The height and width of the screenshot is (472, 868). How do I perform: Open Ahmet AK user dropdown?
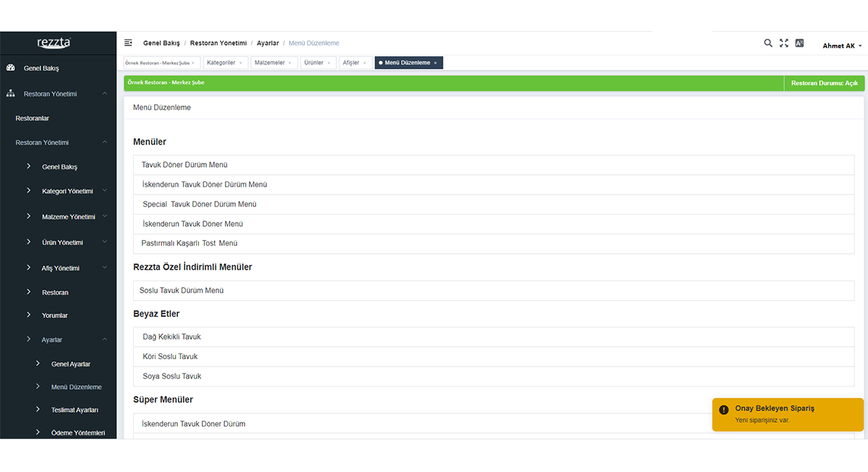(x=842, y=46)
